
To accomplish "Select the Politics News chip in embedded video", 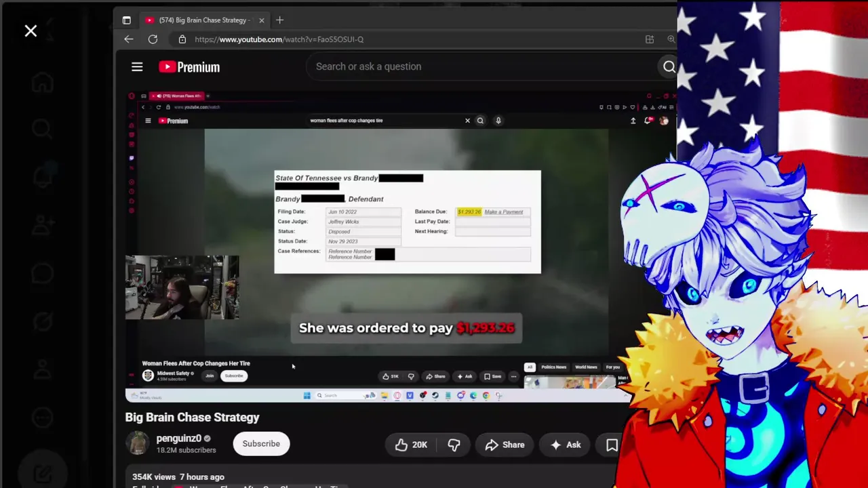I will point(553,367).
